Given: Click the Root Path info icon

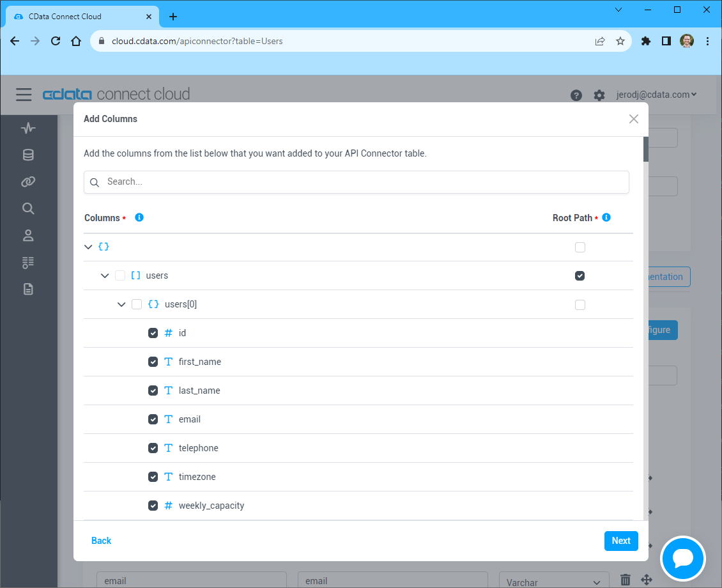Looking at the screenshot, I should [x=606, y=217].
